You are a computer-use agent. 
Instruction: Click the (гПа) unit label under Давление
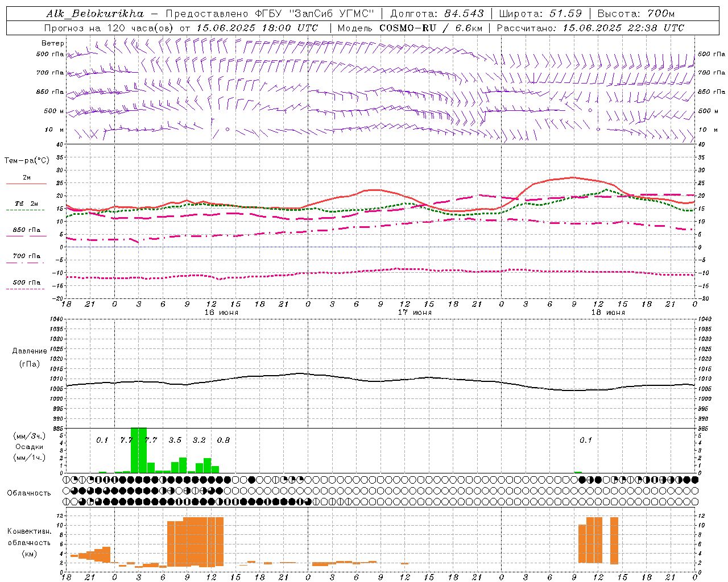(x=30, y=364)
